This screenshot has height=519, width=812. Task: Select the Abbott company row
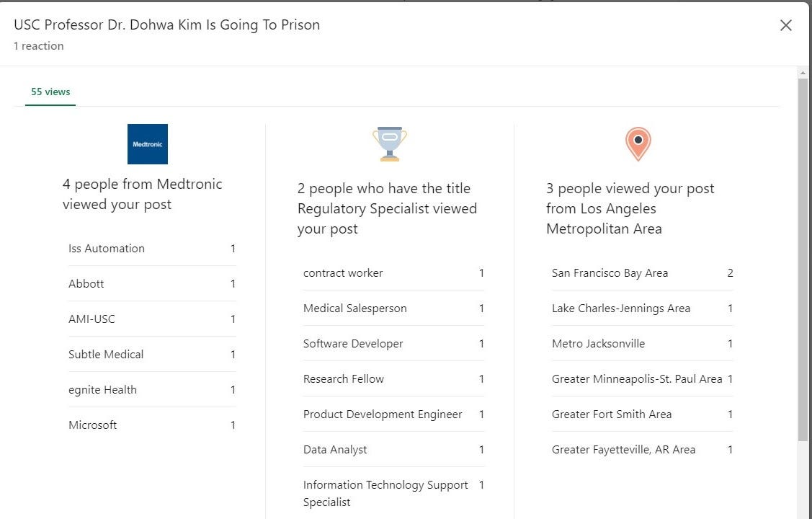coord(152,284)
